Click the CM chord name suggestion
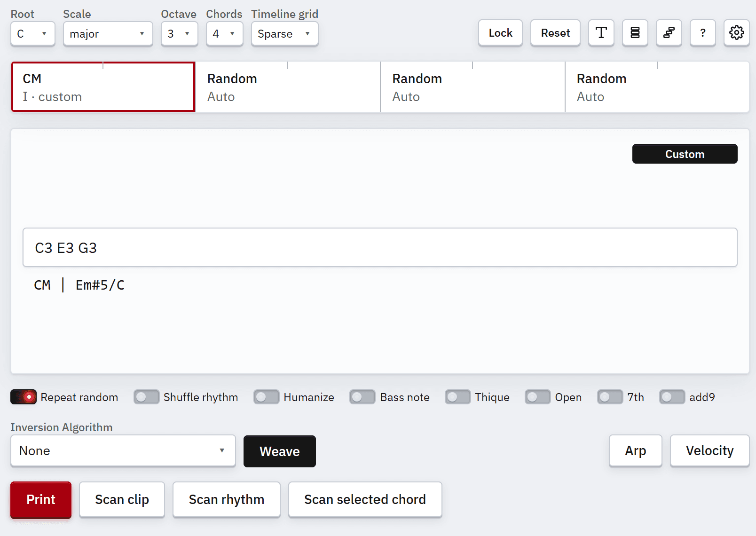Image resolution: width=756 pixels, height=536 pixels. [42, 285]
